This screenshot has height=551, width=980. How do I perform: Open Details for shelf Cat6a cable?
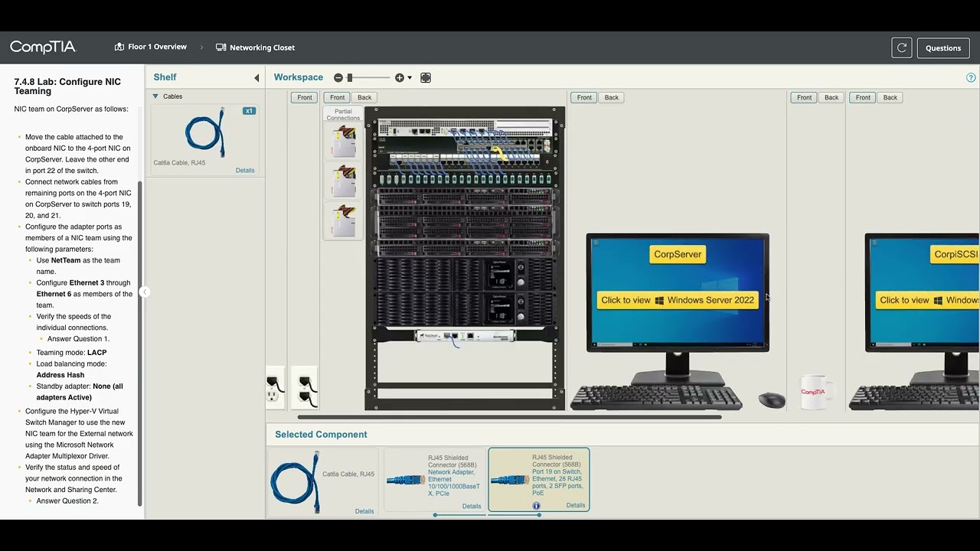245,170
